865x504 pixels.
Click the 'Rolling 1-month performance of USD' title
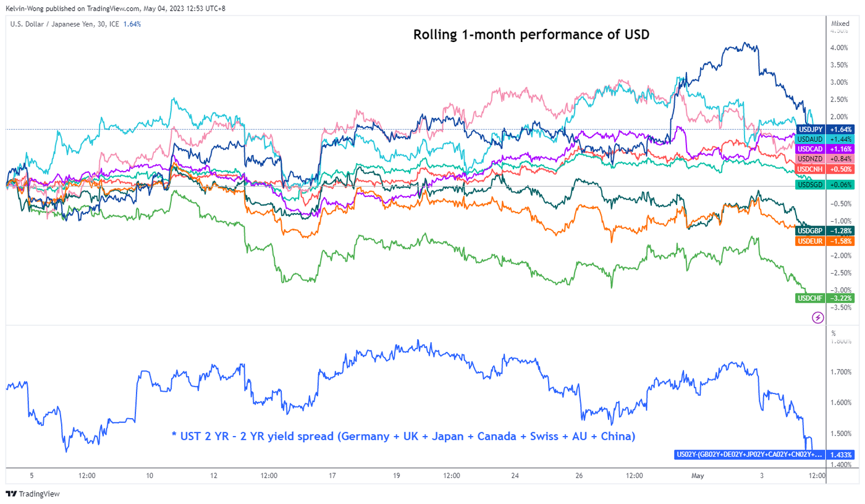pos(531,35)
